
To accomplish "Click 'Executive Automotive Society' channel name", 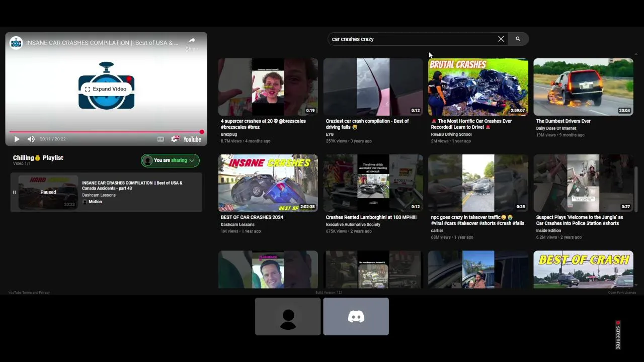I will (x=353, y=224).
